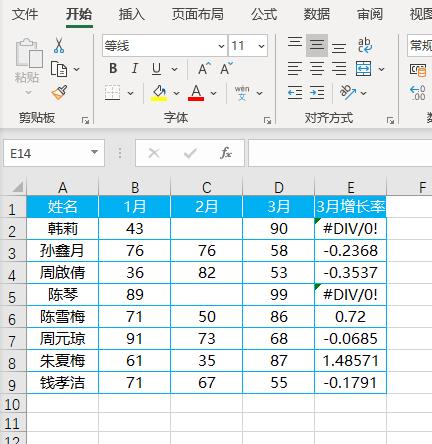Image resolution: width=432 pixels, height=444 pixels.
Task: Decrease font size with smaller A
Action: coord(226,69)
